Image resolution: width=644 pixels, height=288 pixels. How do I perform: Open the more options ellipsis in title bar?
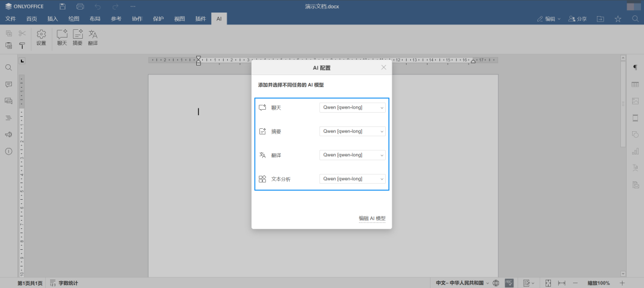point(132,6)
